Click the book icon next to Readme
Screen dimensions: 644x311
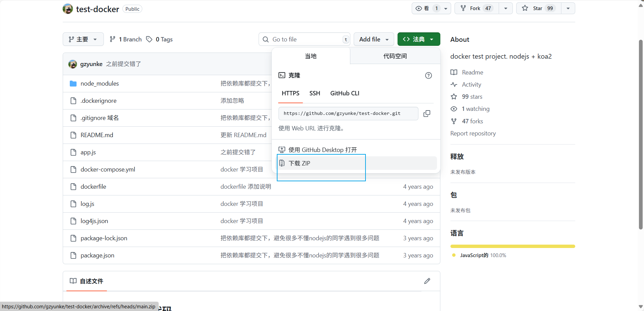pos(454,72)
